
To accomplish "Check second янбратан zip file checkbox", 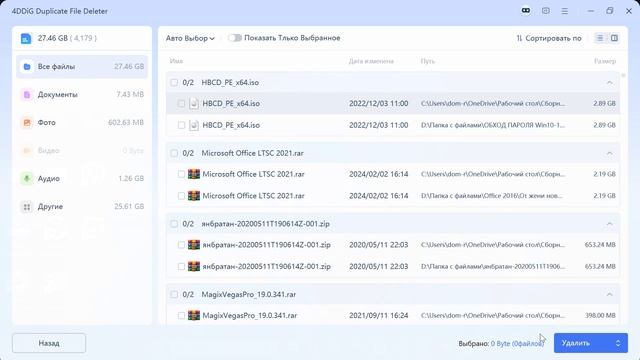I will click(181, 267).
